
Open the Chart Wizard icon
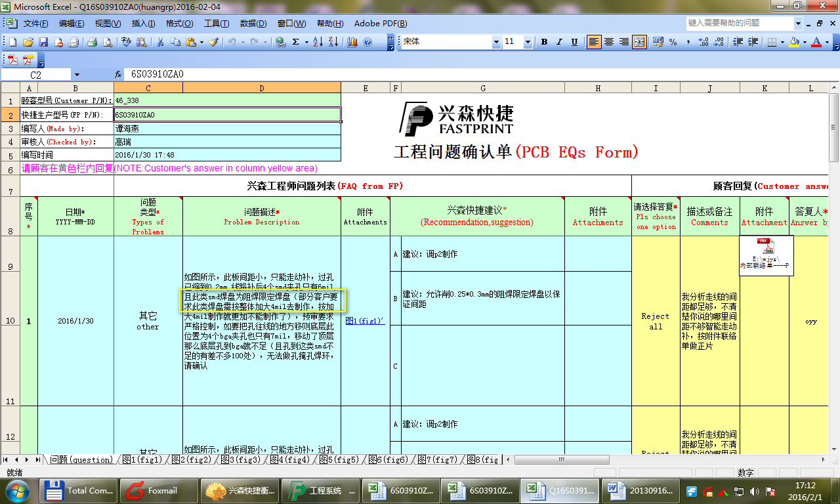coord(352,42)
